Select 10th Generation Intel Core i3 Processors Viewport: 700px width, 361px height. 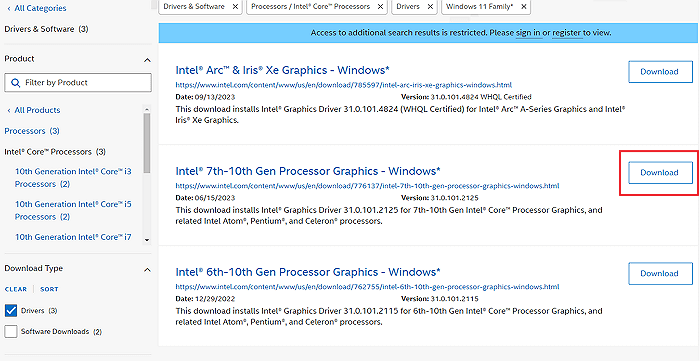point(73,178)
